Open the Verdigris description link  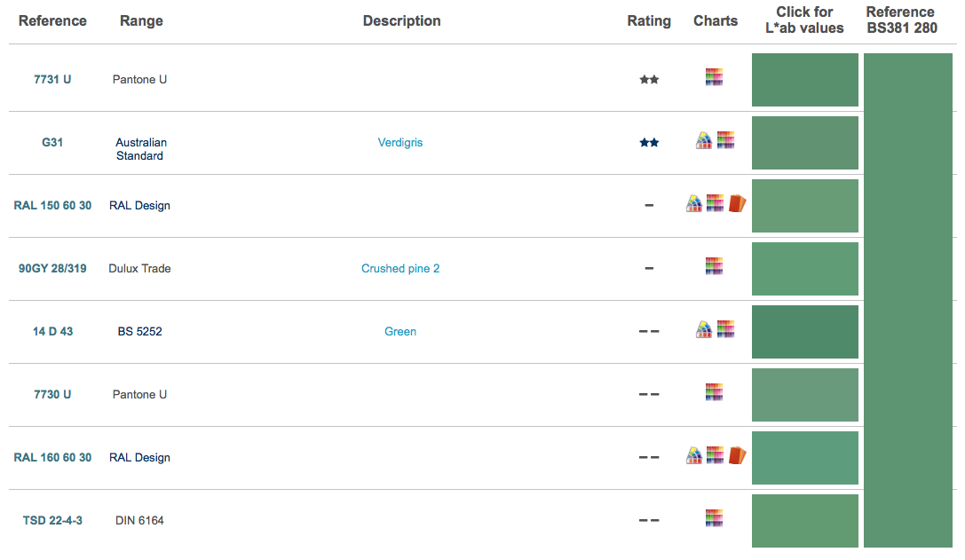(x=400, y=142)
